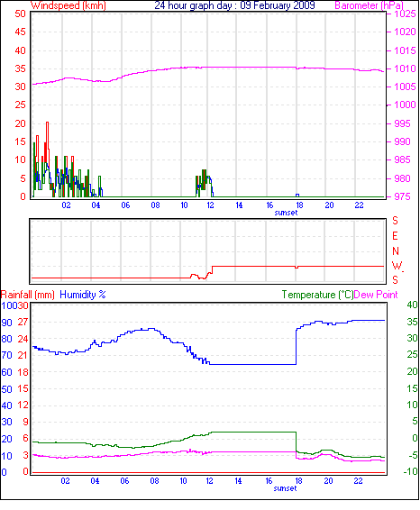420x510 pixels.
Task: Click the Temperature (°C) legend label
Action: tap(317, 295)
